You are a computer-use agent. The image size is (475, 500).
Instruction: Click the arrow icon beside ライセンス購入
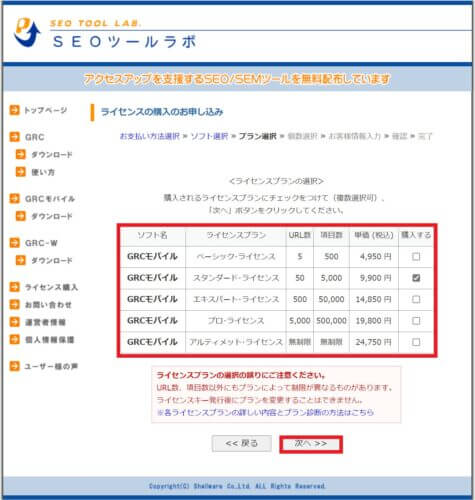14,287
